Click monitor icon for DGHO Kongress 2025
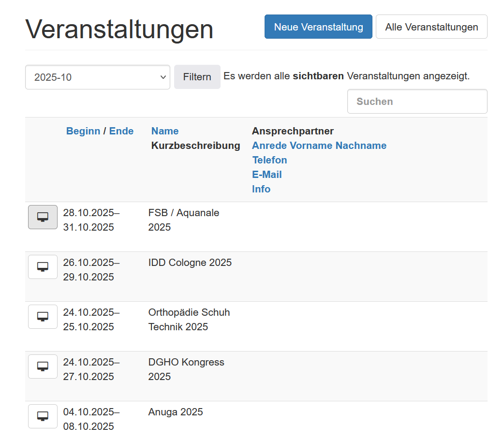This screenshot has width=504, height=440. (x=43, y=367)
